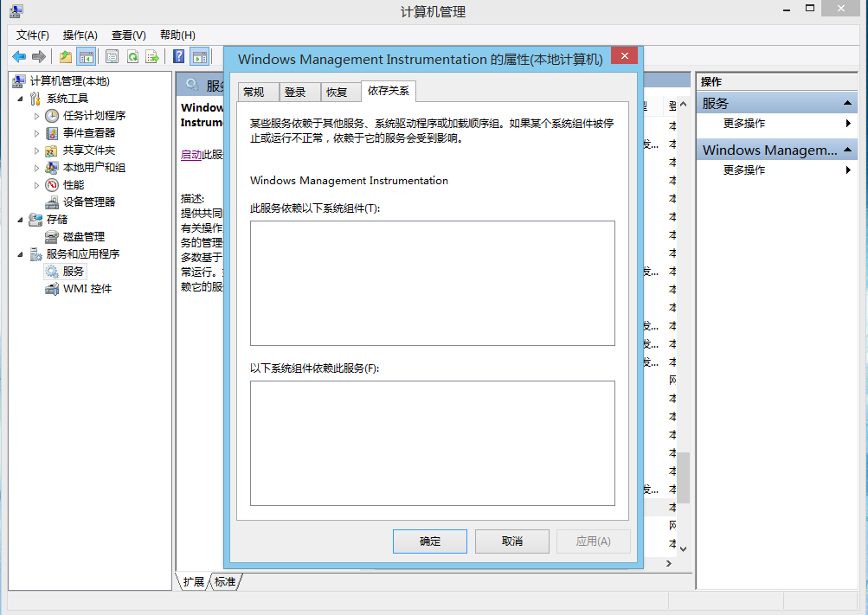Image resolution: width=868 pixels, height=615 pixels.
Task: Open the 操作(A) menu
Action: pyautogui.click(x=80, y=35)
